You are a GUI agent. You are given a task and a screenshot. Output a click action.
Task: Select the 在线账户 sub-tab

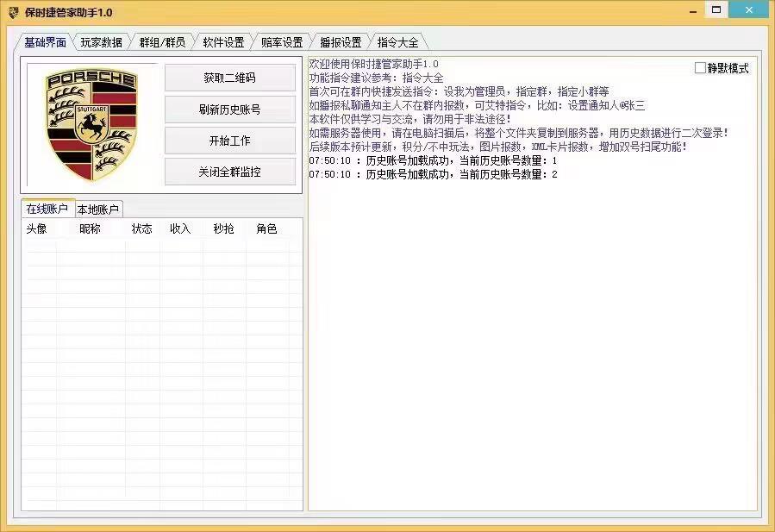[x=47, y=209]
